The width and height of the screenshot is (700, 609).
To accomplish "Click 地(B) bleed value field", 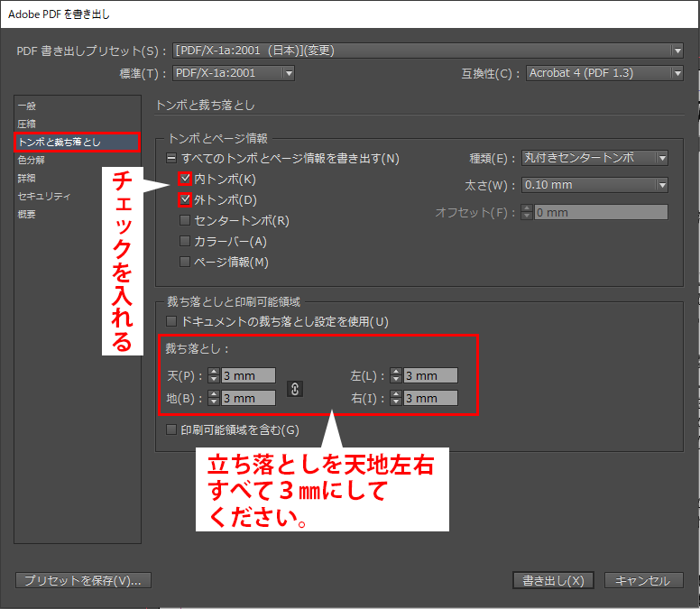I will (x=248, y=398).
